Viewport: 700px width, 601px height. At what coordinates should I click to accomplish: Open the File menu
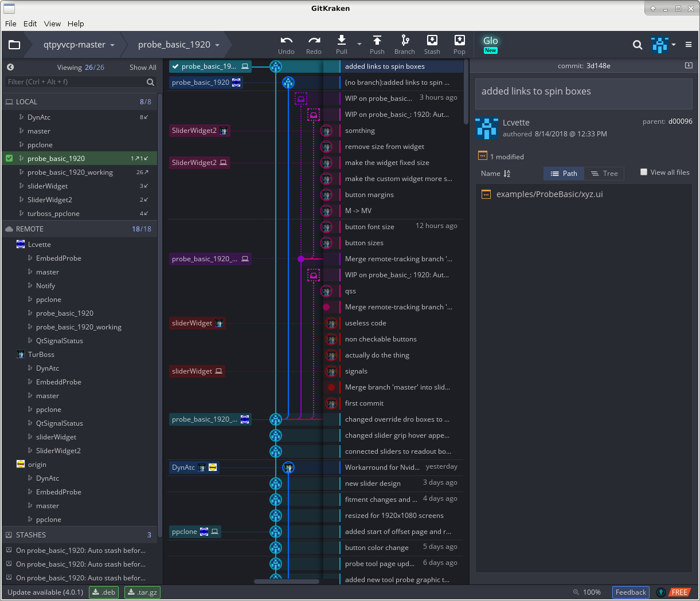[11, 23]
